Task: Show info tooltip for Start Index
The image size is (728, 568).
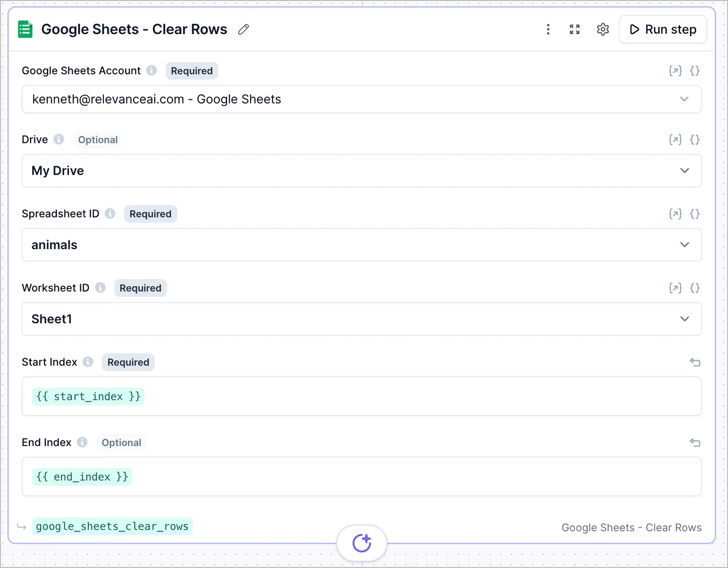Action: 88,362
